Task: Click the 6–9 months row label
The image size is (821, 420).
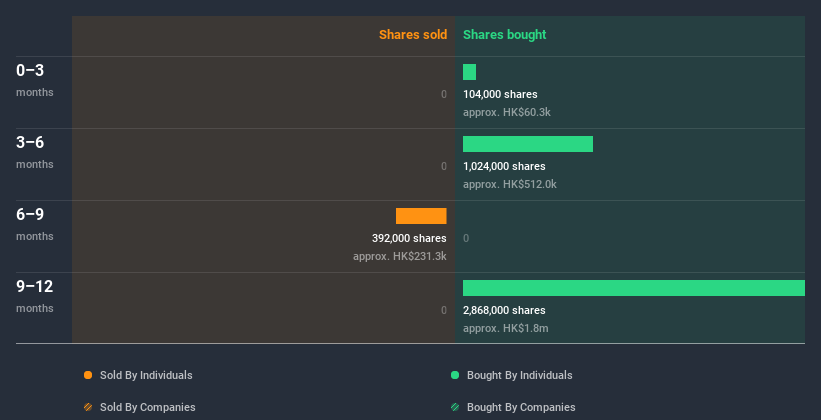Action: coord(35,224)
